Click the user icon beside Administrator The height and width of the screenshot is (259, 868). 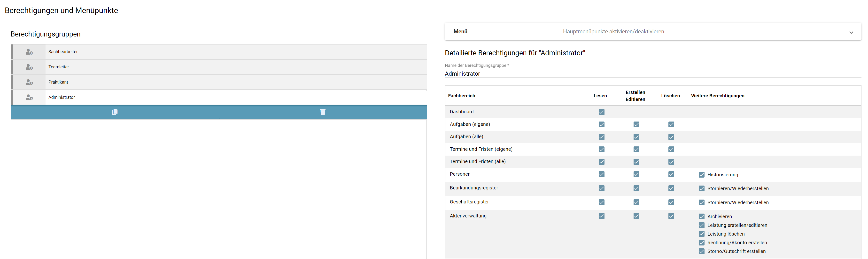coord(29,97)
